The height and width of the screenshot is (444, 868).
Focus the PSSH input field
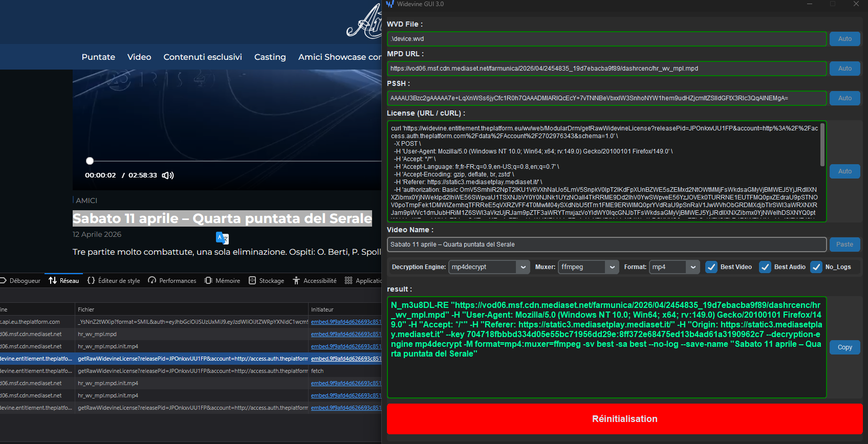pyautogui.click(x=607, y=98)
